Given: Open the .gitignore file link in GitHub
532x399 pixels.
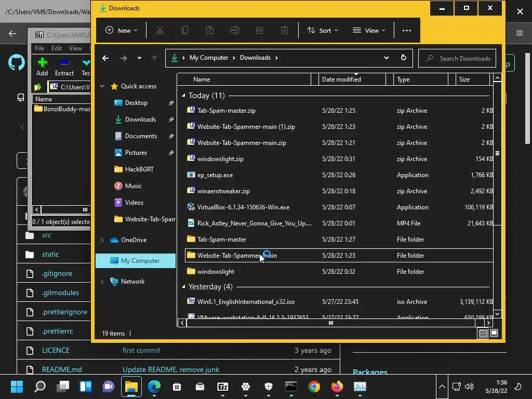Looking at the screenshot, I should coord(57,273).
